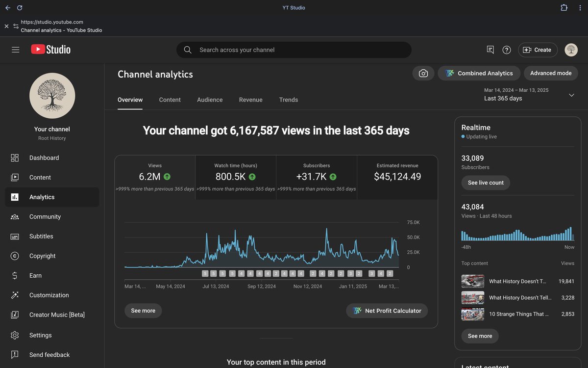The height and width of the screenshot is (368, 588).
Task: Open Customization in the sidebar
Action: [x=52, y=295]
